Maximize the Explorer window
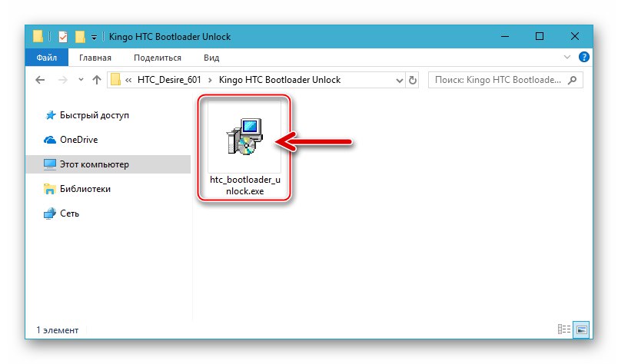Viewport: 618px width, 364px height. (x=540, y=36)
